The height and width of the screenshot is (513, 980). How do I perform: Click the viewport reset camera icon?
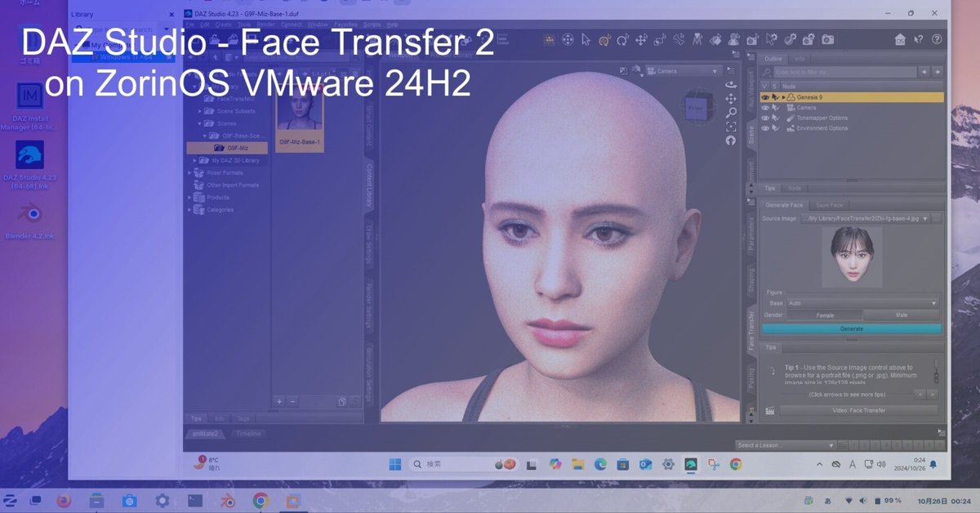tap(731, 141)
